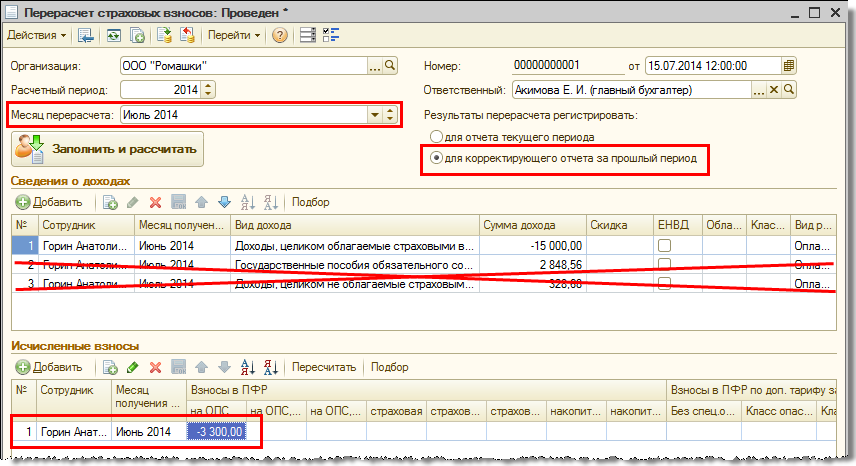Open organization search magnifier icon
The image size is (856, 466).
pos(390,66)
